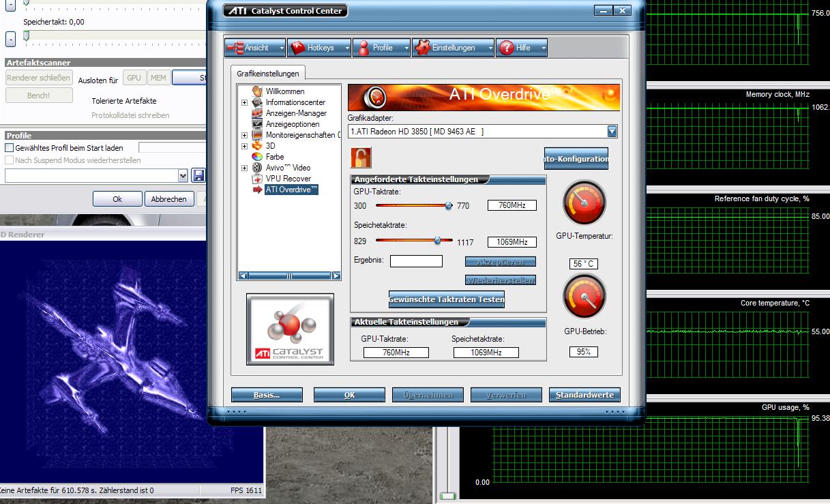Click 'FPS 1611' in renderer status bar
The image size is (830, 504).
246,490
